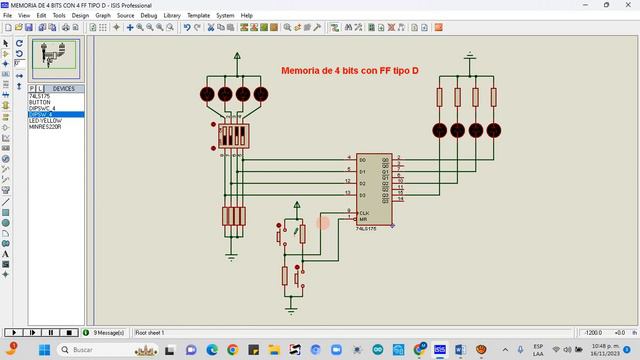The width and height of the screenshot is (640, 360).
Task: Create a new design file
Action: [x=8, y=27]
